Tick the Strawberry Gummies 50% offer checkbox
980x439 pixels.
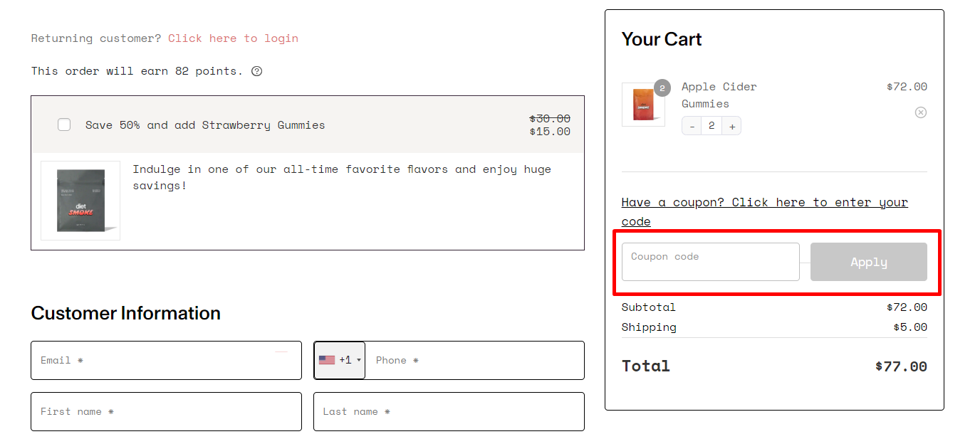pos(64,125)
